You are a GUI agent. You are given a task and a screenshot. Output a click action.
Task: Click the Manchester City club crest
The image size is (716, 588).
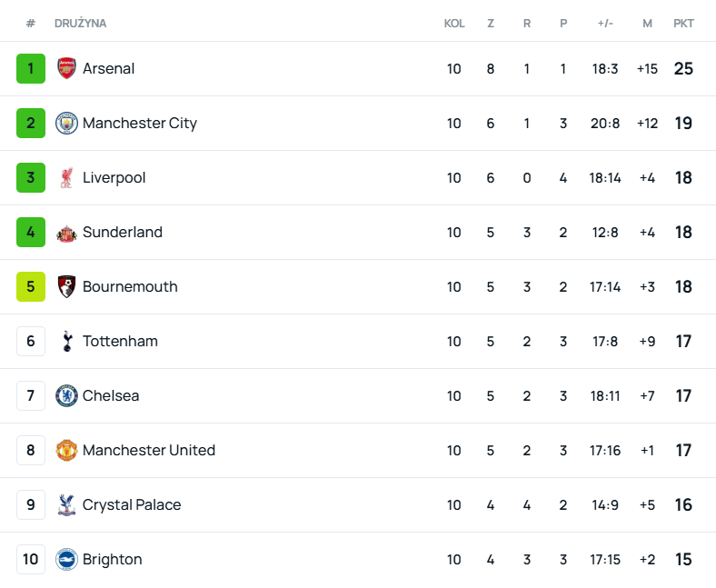coord(66,123)
